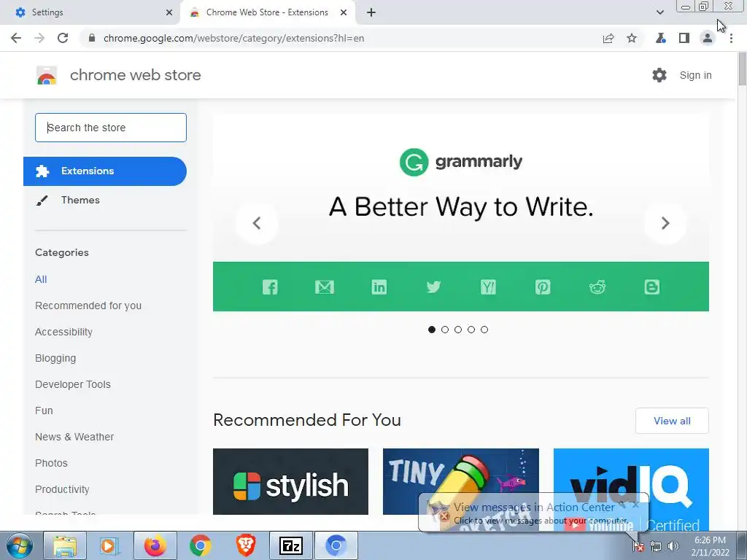This screenshot has height=560, width=747.
Task: Choose Recommended for you category
Action: click(x=88, y=306)
